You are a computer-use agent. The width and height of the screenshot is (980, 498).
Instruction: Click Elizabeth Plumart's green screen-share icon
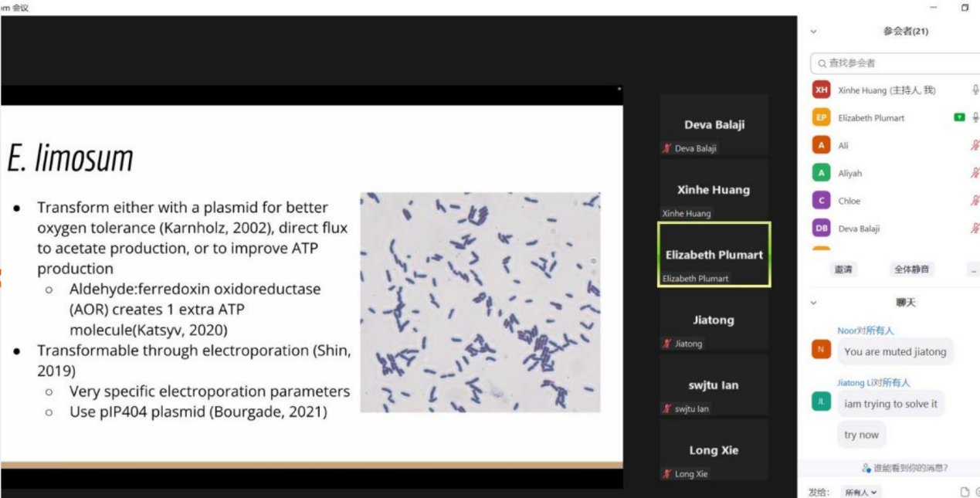pyautogui.click(x=959, y=117)
